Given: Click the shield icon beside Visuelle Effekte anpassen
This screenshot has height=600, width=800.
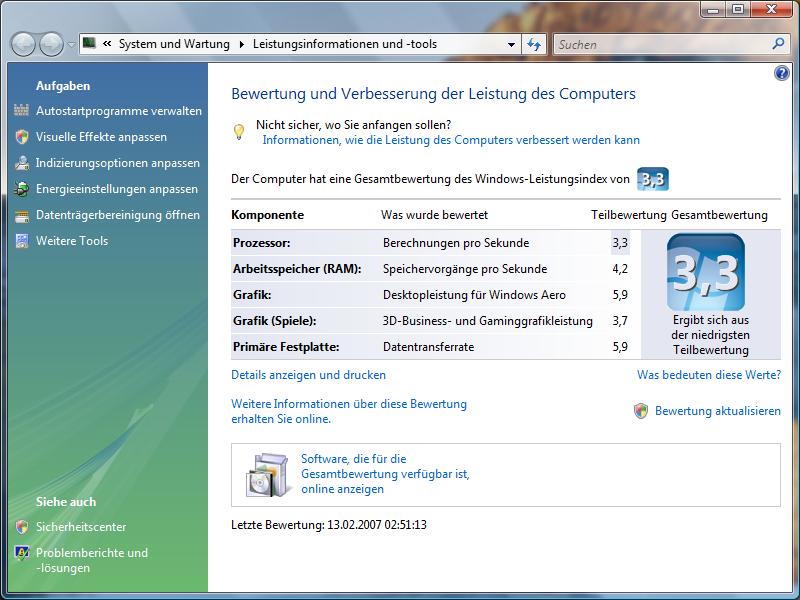Looking at the screenshot, I should pyautogui.click(x=21, y=137).
